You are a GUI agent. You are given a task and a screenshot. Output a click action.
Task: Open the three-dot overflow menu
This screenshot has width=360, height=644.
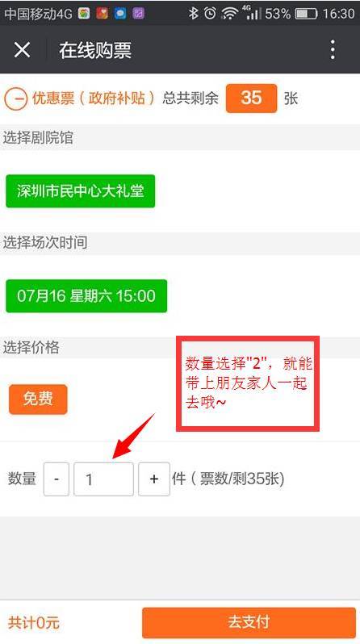(x=333, y=50)
